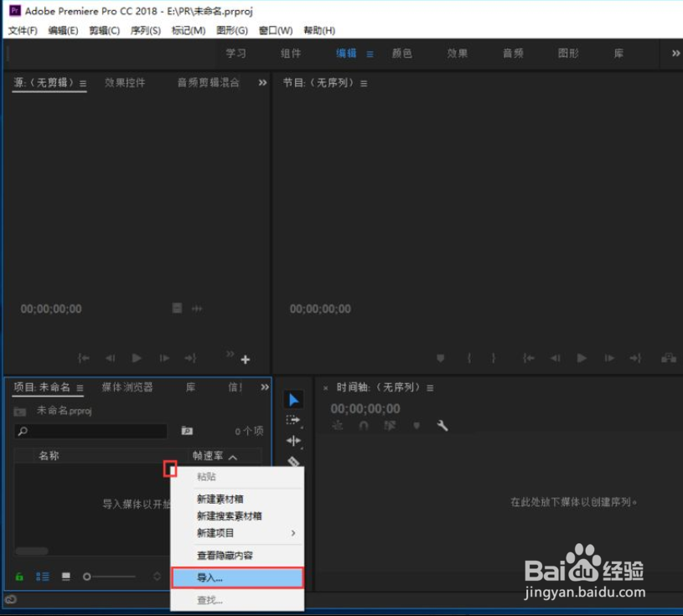683x616 pixels.
Task: Toggle linked selection in timeline
Action: (x=390, y=425)
